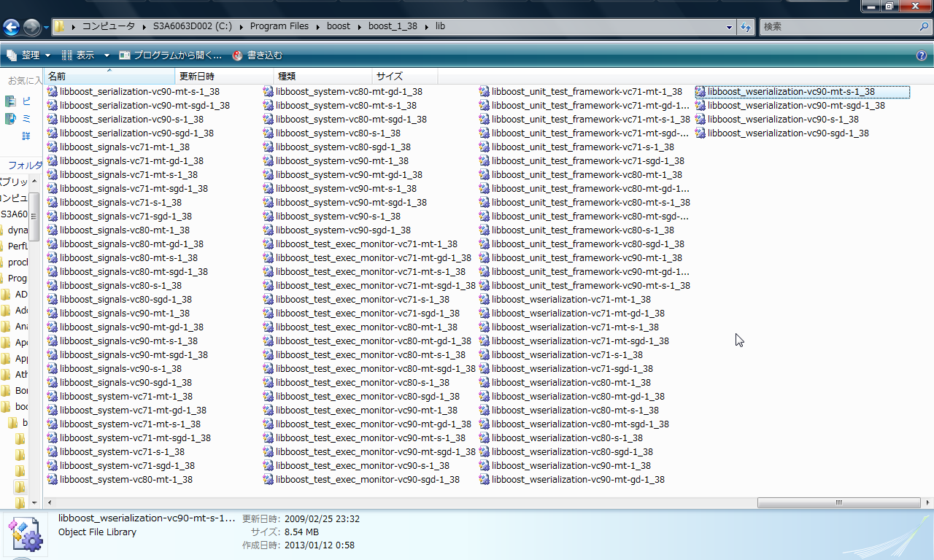Expand the recent pages dropdown beside Forward

(x=46, y=28)
